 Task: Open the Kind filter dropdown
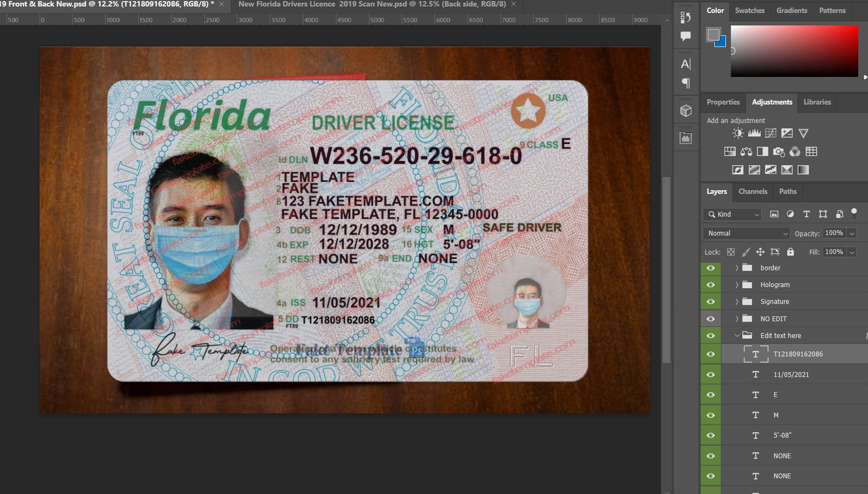pyautogui.click(x=733, y=214)
